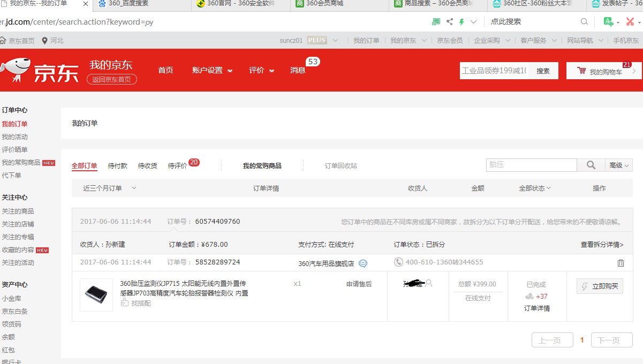
Task: Click the red scissors screenshot icon
Action: [x=630, y=22]
